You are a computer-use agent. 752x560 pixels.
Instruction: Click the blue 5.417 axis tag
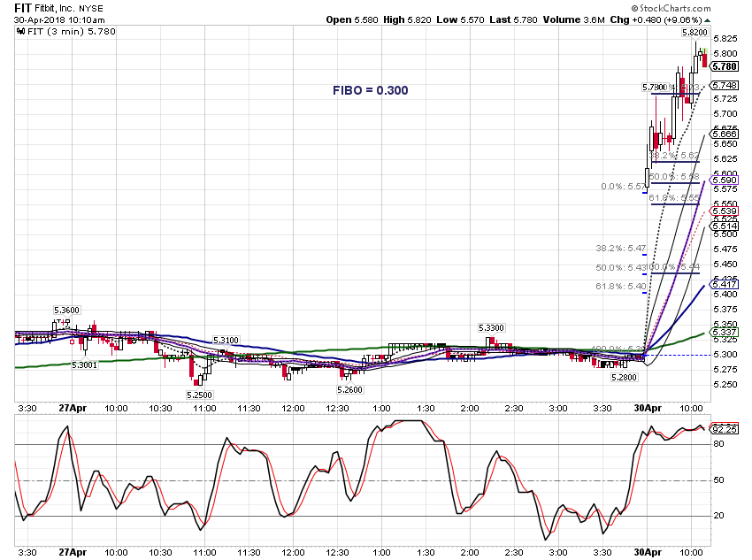coord(725,285)
